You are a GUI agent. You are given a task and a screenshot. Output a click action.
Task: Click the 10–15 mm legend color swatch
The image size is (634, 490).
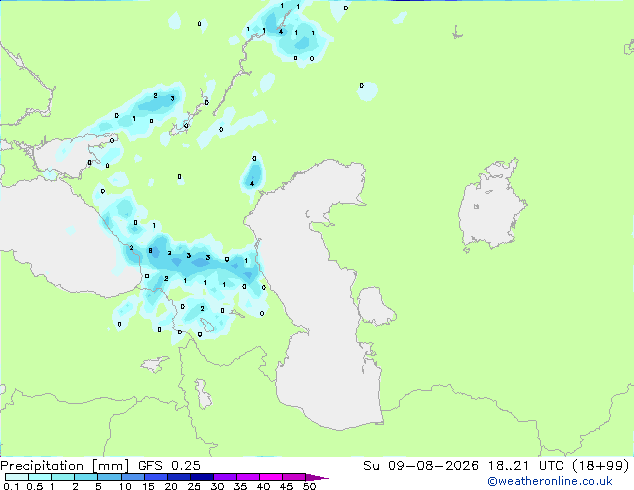[x=133, y=477]
